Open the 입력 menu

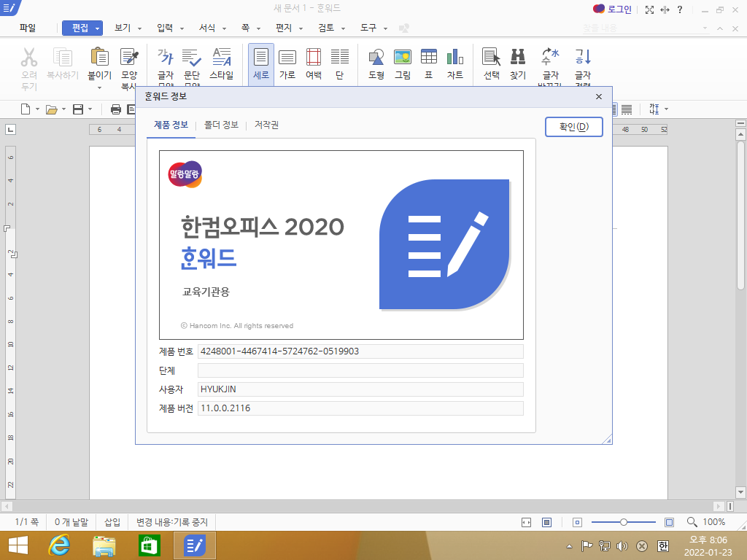165,28
